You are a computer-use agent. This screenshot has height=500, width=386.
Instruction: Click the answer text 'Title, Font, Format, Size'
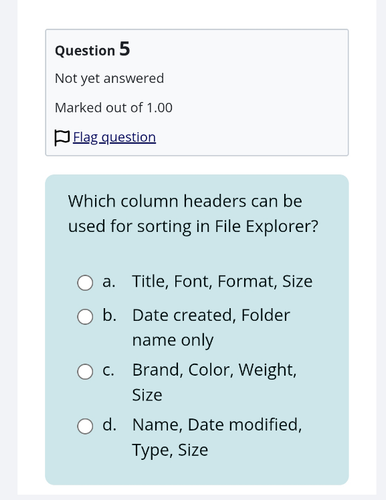222,281
